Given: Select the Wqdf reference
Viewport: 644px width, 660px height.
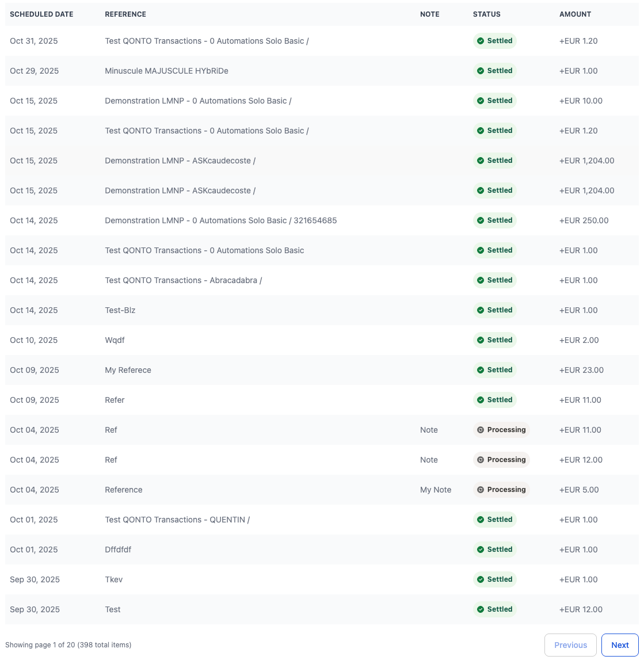Looking at the screenshot, I should tap(115, 340).
